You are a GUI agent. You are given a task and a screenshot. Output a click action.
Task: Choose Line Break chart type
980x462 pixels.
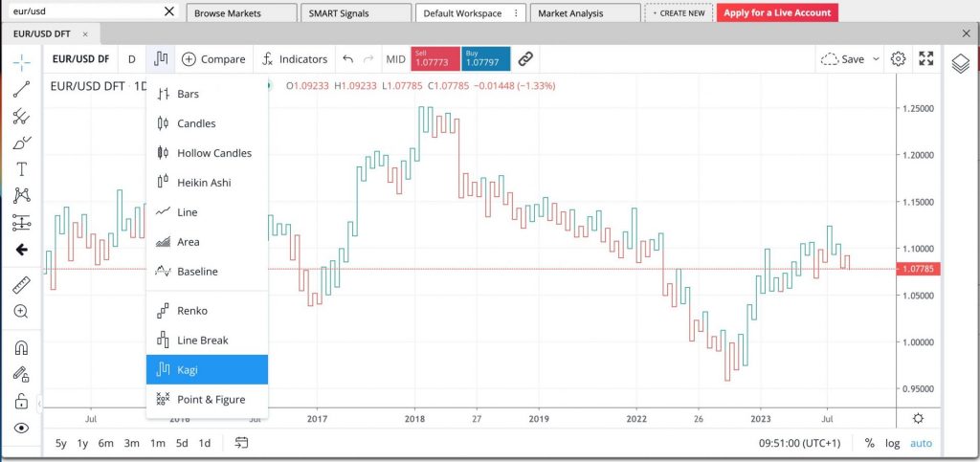click(207, 341)
